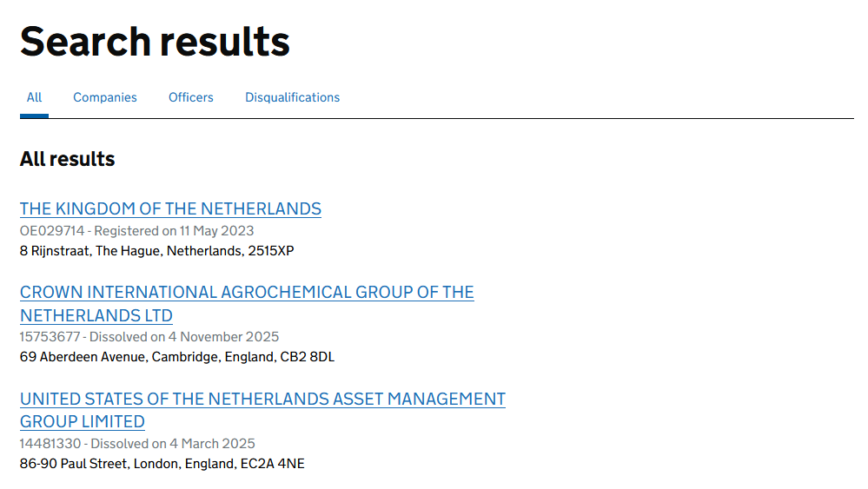Open the Officers tab
868x489 pixels.
[x=191, y=97]
